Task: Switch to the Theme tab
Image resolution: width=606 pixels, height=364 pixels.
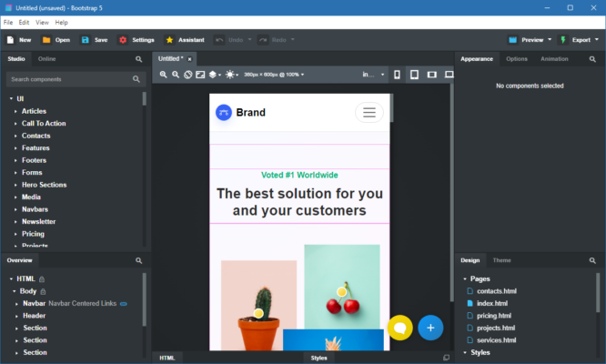Action: click(501, 260)
